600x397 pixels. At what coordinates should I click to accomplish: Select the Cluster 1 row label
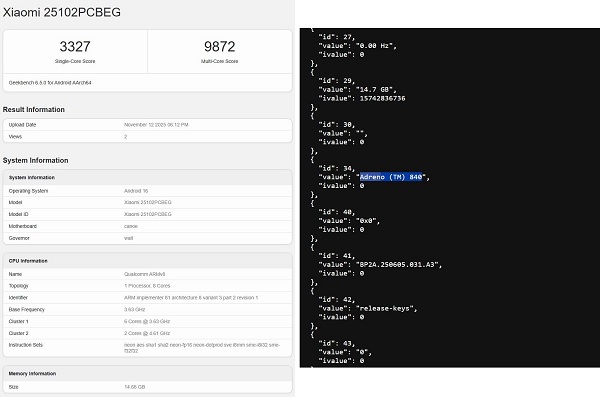(x=18, y=322)
